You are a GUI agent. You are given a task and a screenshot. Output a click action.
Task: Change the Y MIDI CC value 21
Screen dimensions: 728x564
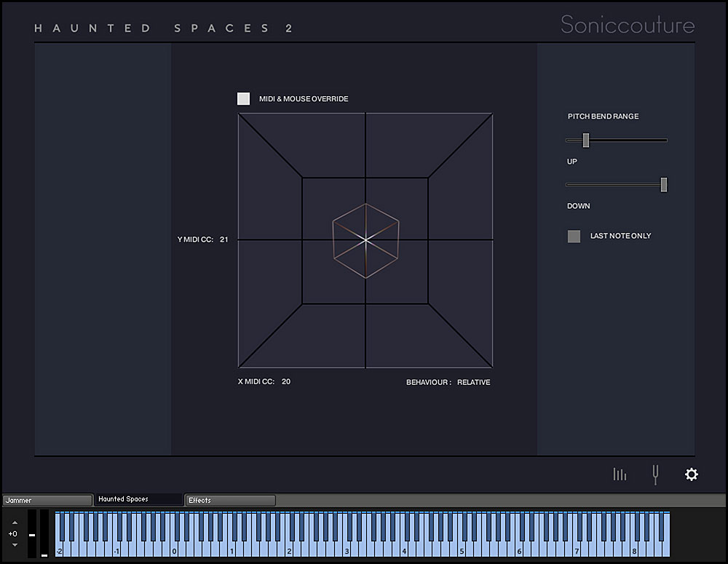point(223,239)
